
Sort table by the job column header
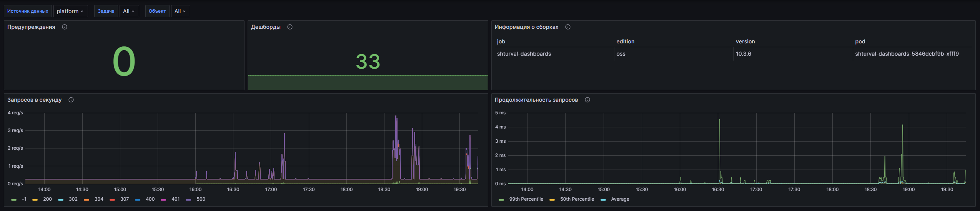tap(501, 41)
